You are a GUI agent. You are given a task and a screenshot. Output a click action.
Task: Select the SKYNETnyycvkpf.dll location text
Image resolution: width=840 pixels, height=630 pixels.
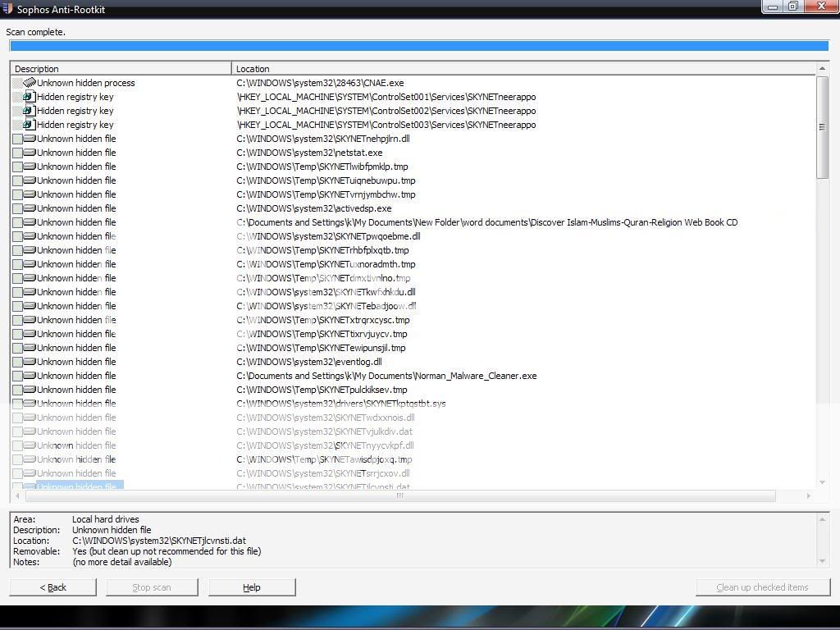tap(325, 445)
